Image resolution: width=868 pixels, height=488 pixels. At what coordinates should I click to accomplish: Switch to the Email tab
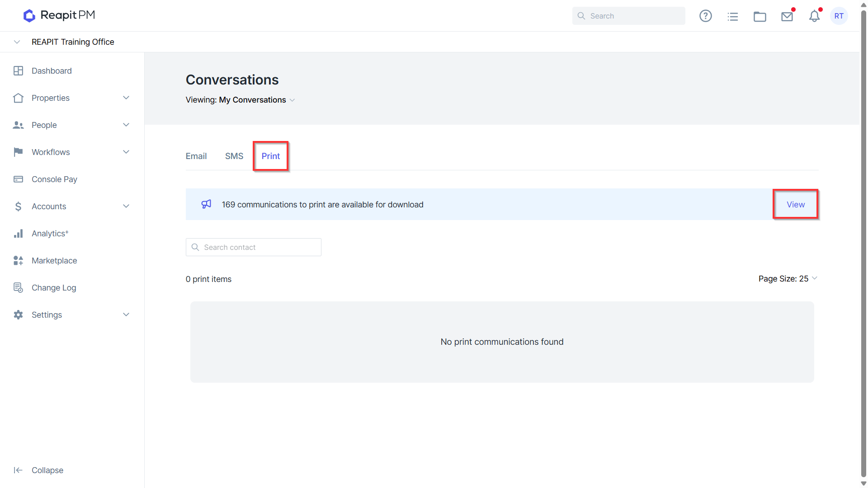196,156
